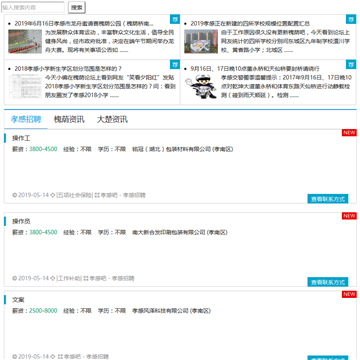This screenshot has height=360, width=360.
Task: Click grid icon before 孝感吧 in 文案 card
Action: 60,357
